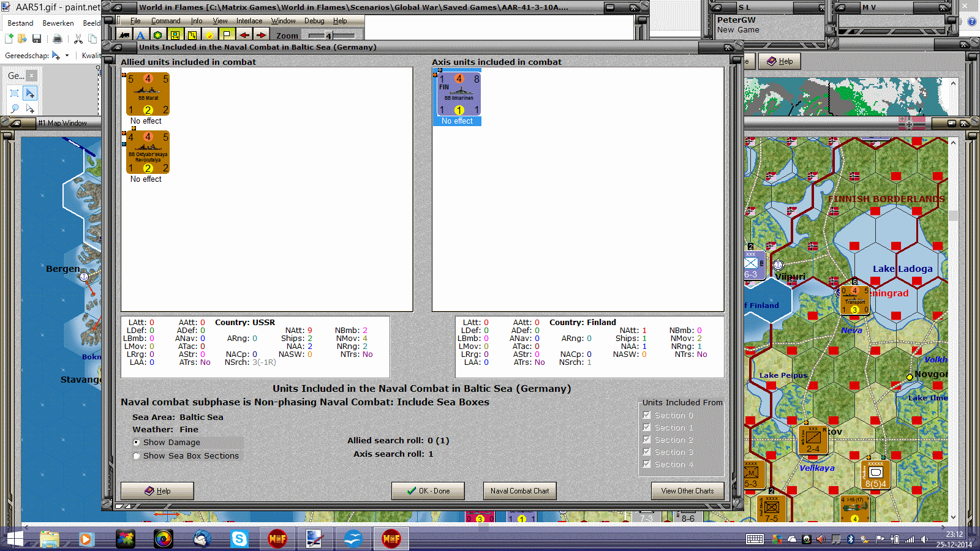Select the BB Marat unit counter
980x551 pixels.
(x=148, y=94)
